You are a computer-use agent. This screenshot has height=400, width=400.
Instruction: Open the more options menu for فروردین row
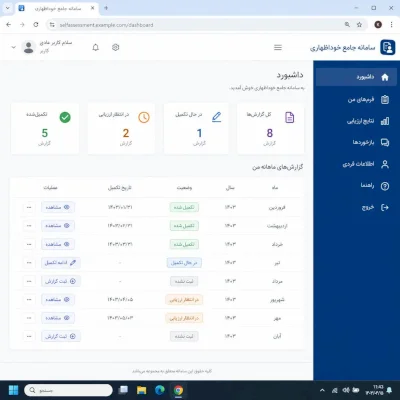click(29, 207)
